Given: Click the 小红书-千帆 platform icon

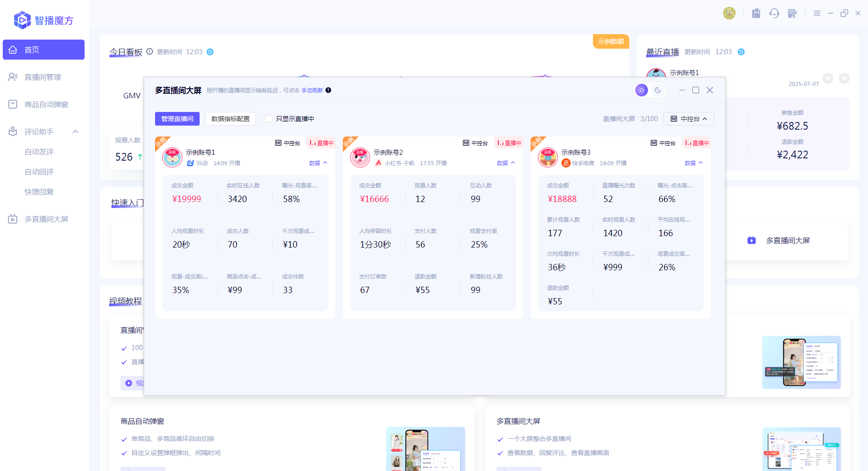Looking at the screenshot, I should (378, 163).
